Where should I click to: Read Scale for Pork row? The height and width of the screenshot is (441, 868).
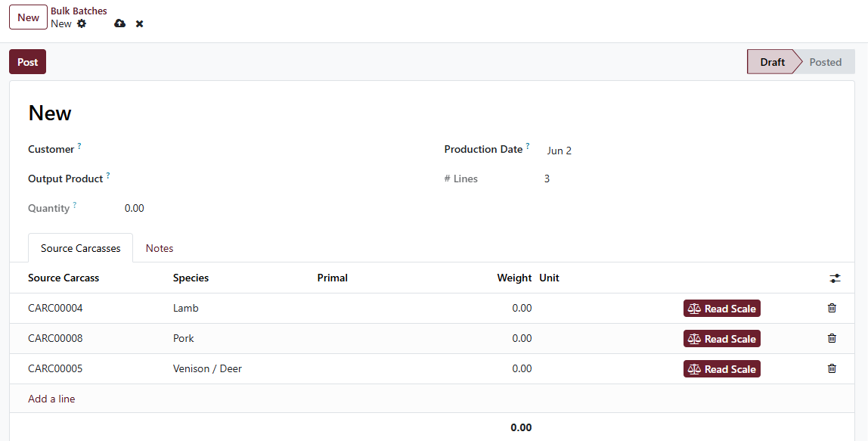point(722,339)
